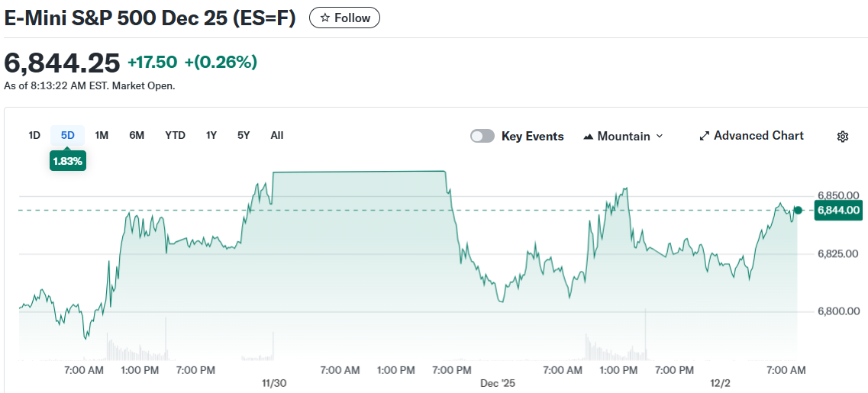This screenshot has width=868, height=393.
Task: Switch to the 6M time range
Action: [137, 135]
